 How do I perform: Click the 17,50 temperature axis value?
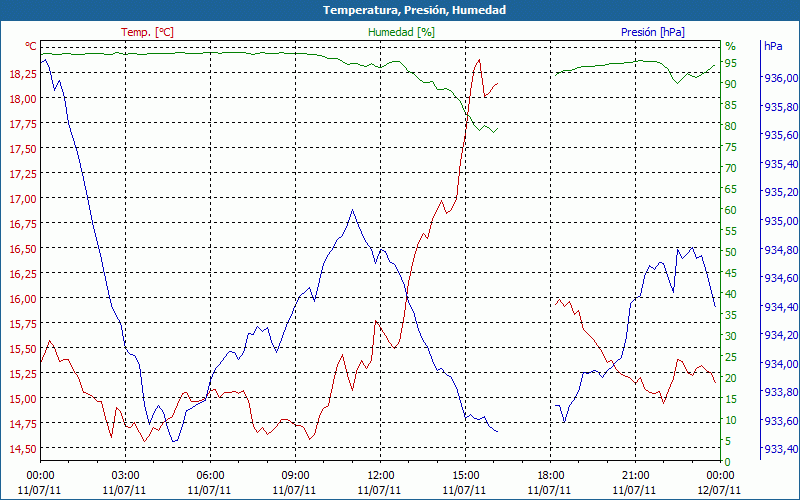click(x=23, y=149)
